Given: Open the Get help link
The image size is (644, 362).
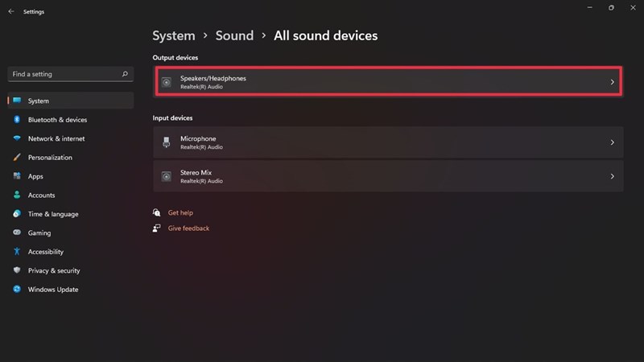Looking at the screenshot, I should [180, 213].
